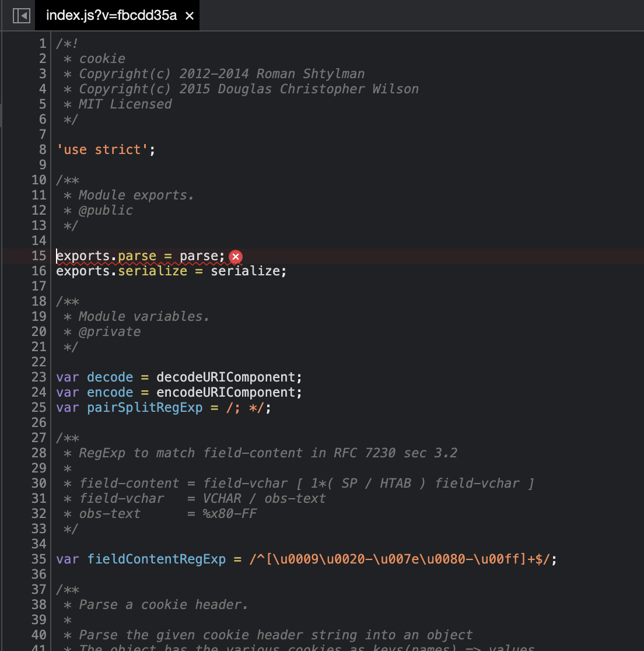Set a breakpoint on line 23
The image size is (644, 651).
point(39,377)
